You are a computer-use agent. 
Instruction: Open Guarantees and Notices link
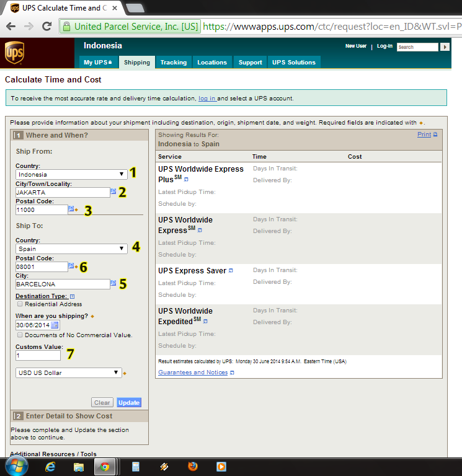[x=193, y=372]
